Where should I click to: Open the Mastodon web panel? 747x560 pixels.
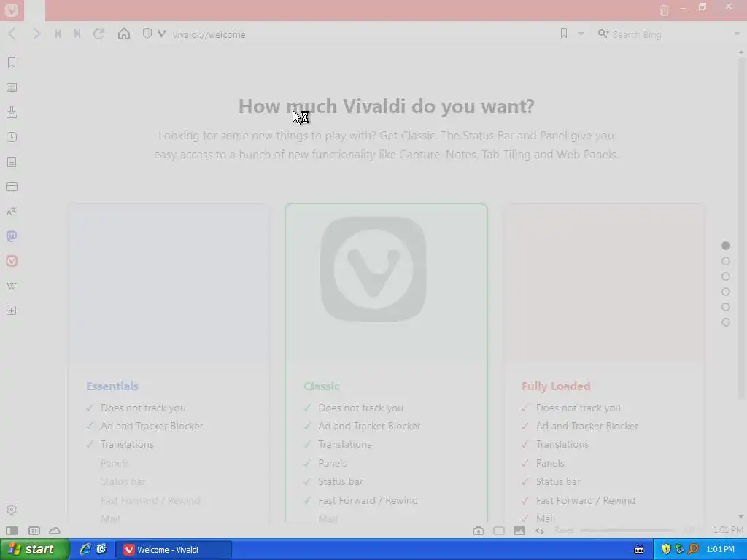tap(12, 236)
